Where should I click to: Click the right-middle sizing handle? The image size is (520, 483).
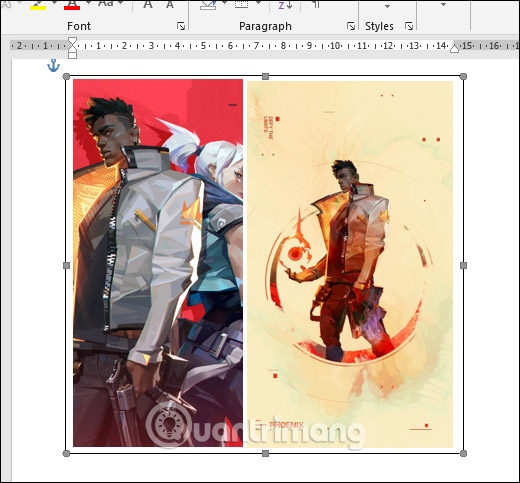tap(463, 265)
